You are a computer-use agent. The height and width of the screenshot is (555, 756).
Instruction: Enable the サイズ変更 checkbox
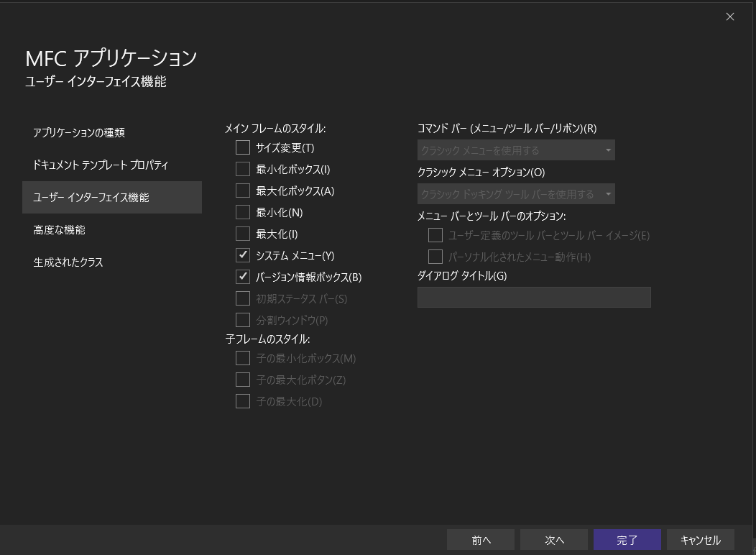(x=243, y=147)
